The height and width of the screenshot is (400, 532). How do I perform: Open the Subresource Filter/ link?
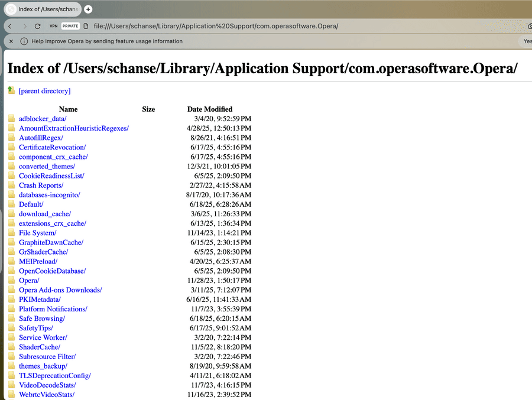click(47, 356)
